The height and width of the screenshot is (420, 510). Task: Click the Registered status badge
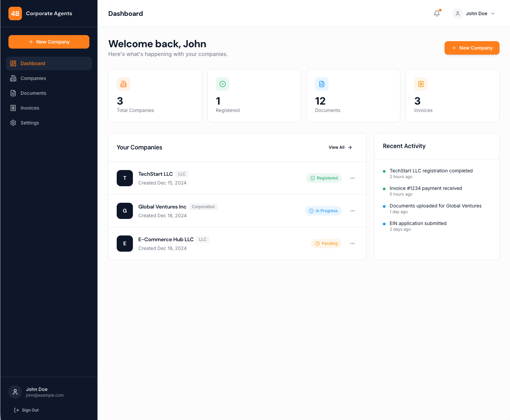(324, 178)
